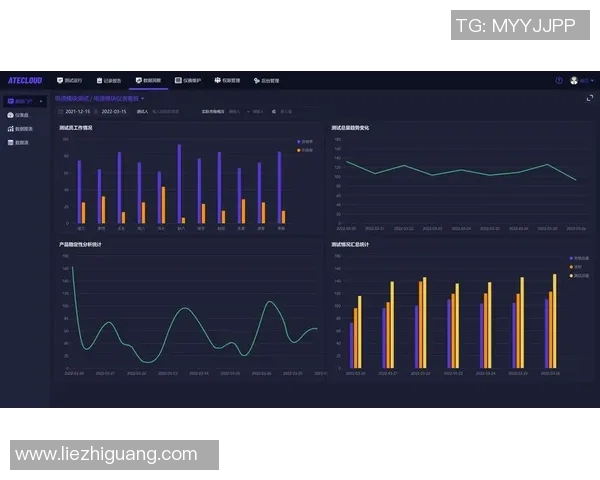The height and width of the screenshot is (480, 600).
Task: Open the help question mark icon
Action: (559, 80)
